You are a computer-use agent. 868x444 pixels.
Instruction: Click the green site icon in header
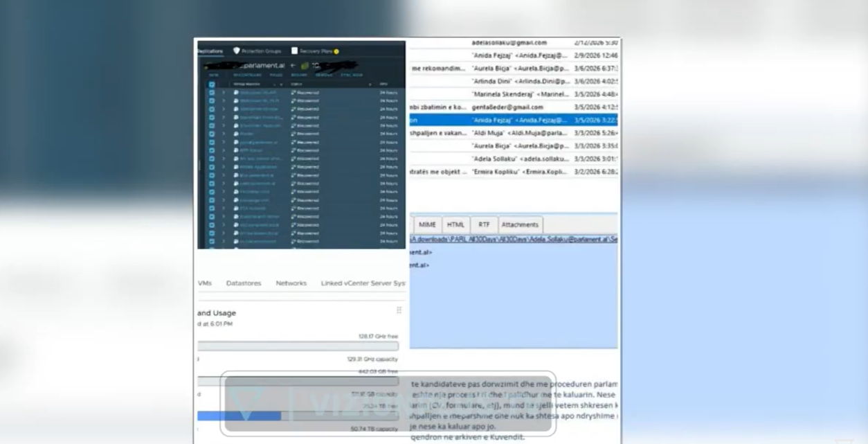305,66
